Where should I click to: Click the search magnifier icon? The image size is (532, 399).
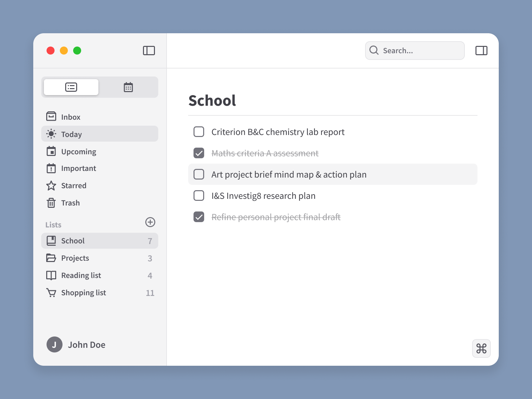click(374, 50)
